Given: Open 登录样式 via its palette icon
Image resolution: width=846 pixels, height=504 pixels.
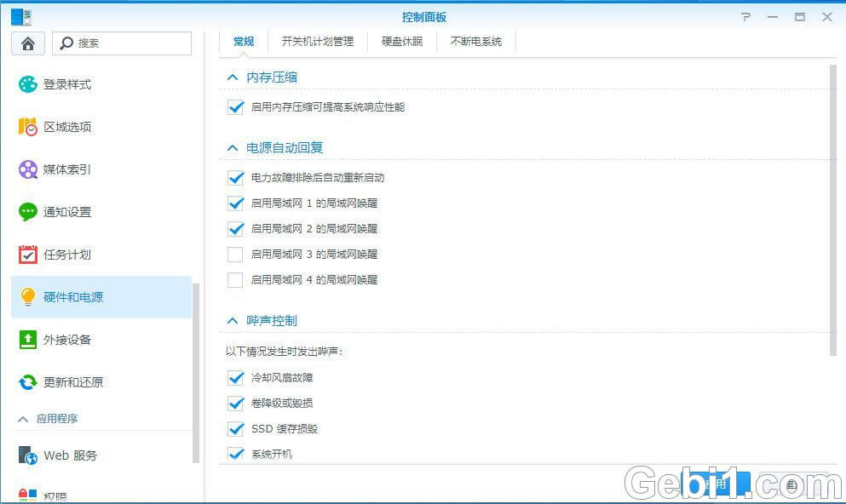Looking at the screenshot, I should pos(28,84).
